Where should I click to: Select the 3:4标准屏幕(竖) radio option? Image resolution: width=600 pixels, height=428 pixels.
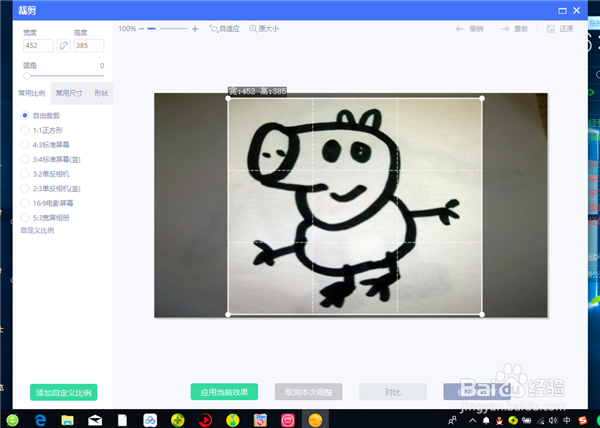(25, 159)
